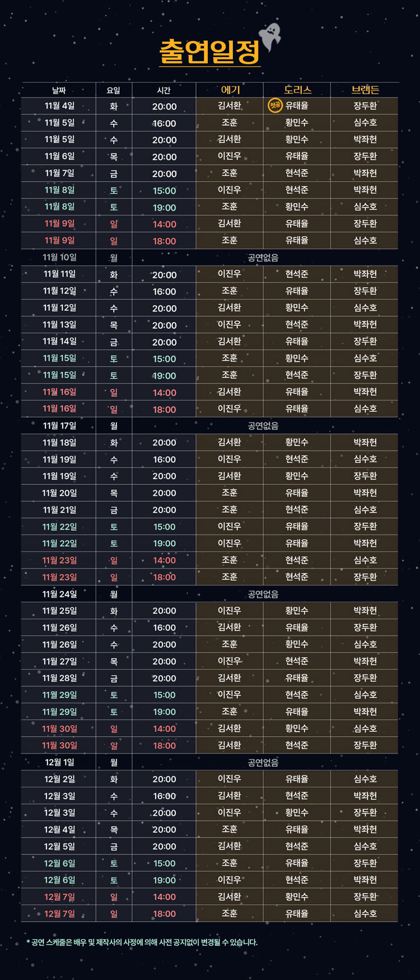
Task: Click the orange 첫공 badge
Action: [x=274, y=105]
